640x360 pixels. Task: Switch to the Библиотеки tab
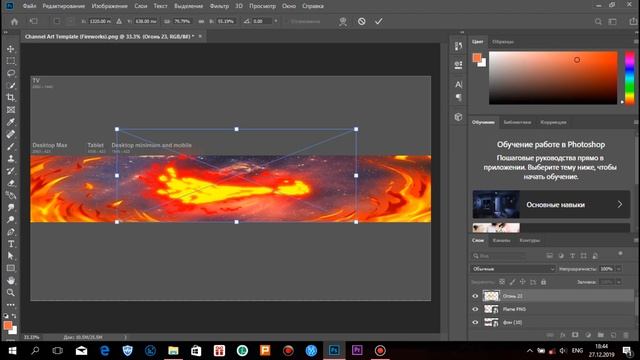517,122
